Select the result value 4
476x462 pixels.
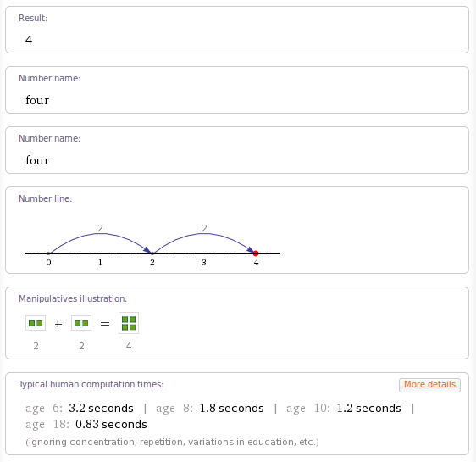tap(29, 41)
